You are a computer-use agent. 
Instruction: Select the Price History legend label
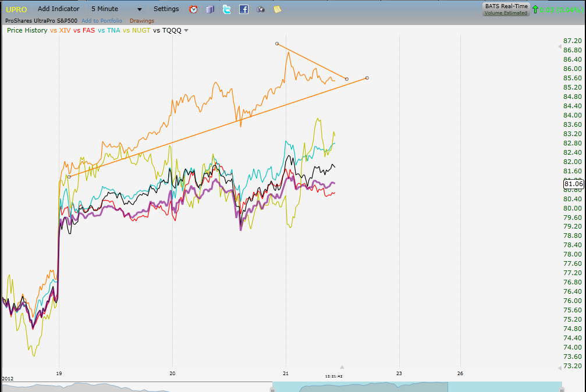(27, 30)
